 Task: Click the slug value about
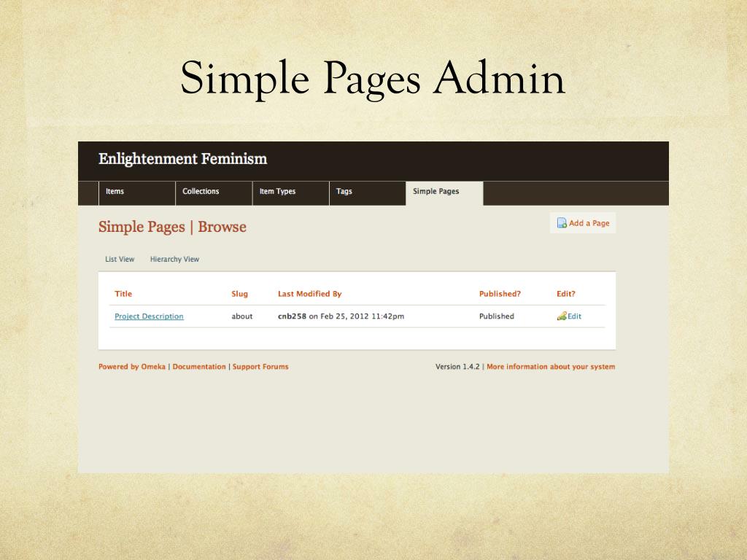click(x=242, y=316)
